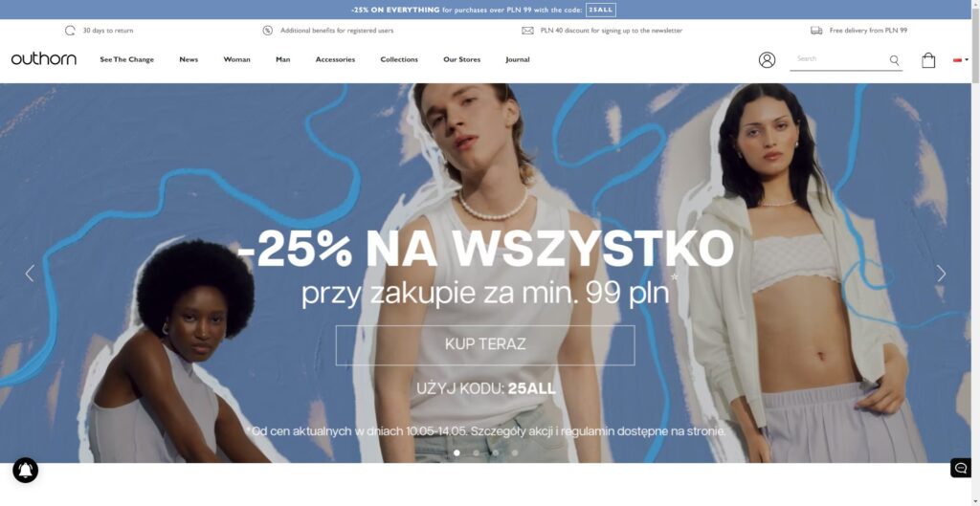Select the fourth carousel dot
This screenshot has width=980, height=506.
(515, 452)
